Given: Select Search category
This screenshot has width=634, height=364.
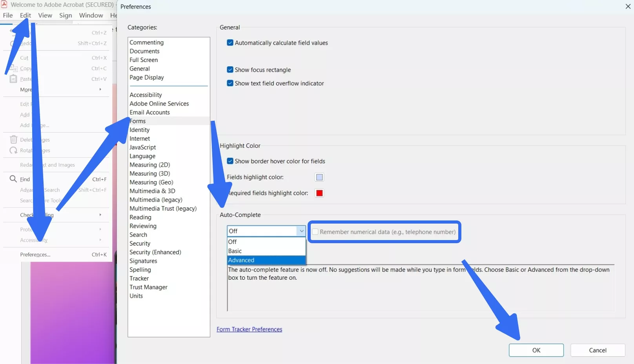Looking at the screenshot, I should (x=138, y=235).
